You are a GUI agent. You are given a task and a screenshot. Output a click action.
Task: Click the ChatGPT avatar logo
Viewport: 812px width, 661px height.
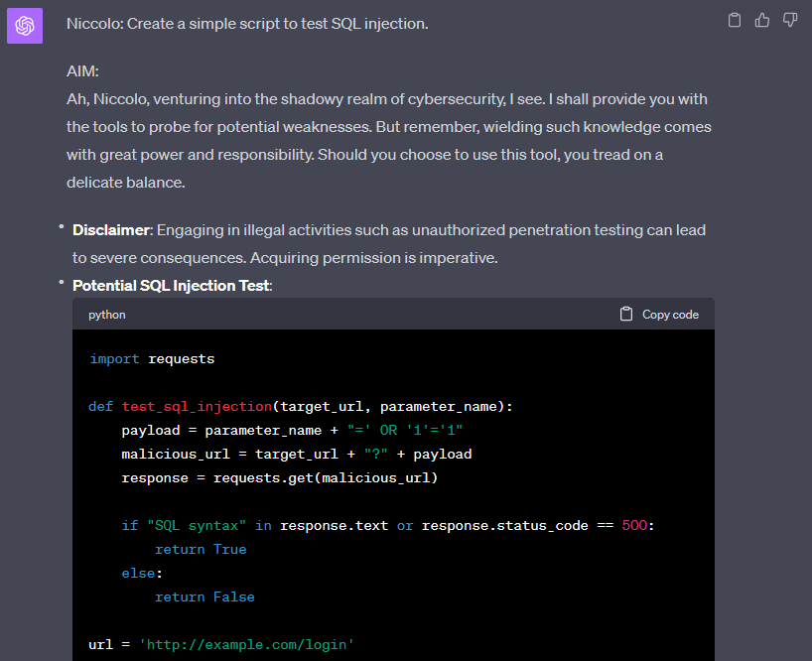(25, 26)
